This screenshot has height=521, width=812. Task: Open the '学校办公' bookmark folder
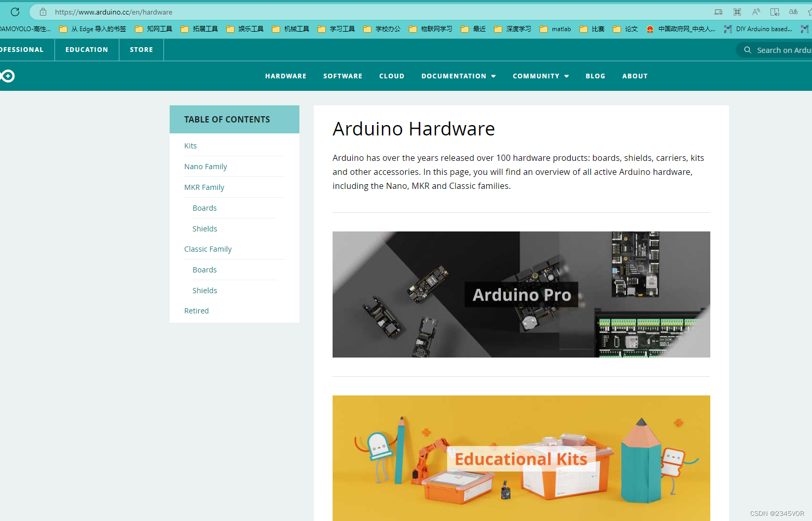382,29
